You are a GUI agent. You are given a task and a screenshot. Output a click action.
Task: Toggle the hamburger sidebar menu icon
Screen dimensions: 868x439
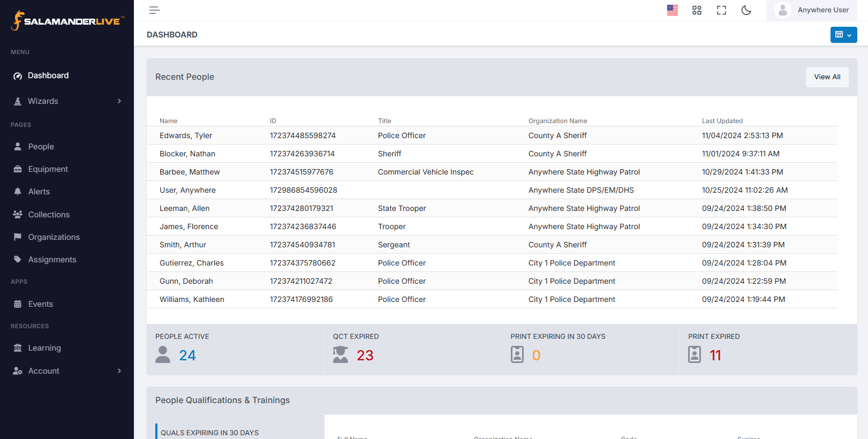pyautogui.click(x=155, y=10)
